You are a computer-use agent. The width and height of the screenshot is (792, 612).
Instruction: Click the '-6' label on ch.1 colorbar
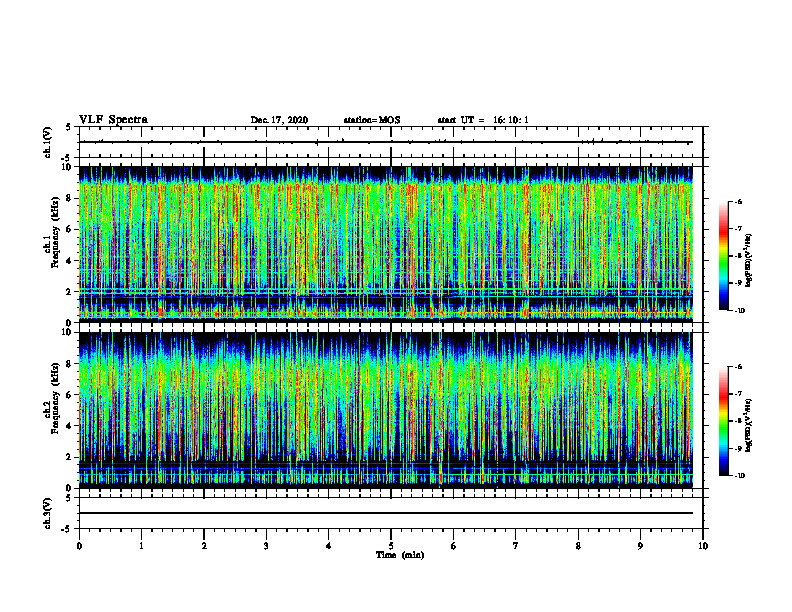[x=739, y=202]
